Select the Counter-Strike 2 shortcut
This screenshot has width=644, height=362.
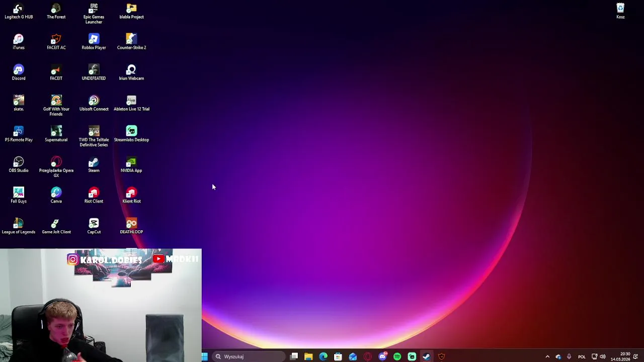[131, 42]
